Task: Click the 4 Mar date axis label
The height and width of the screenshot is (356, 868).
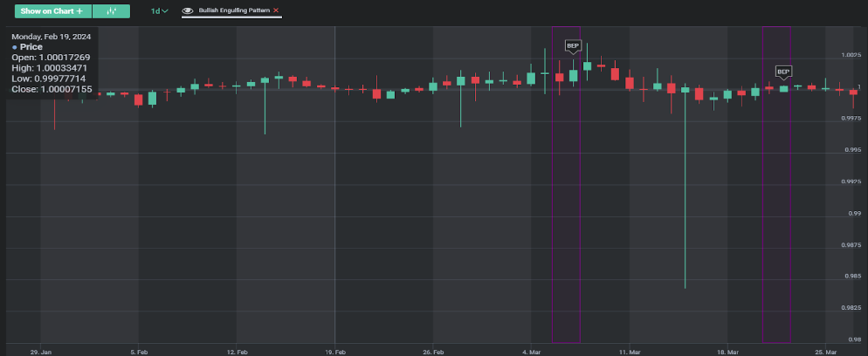Action: click(x=532, y=352)
